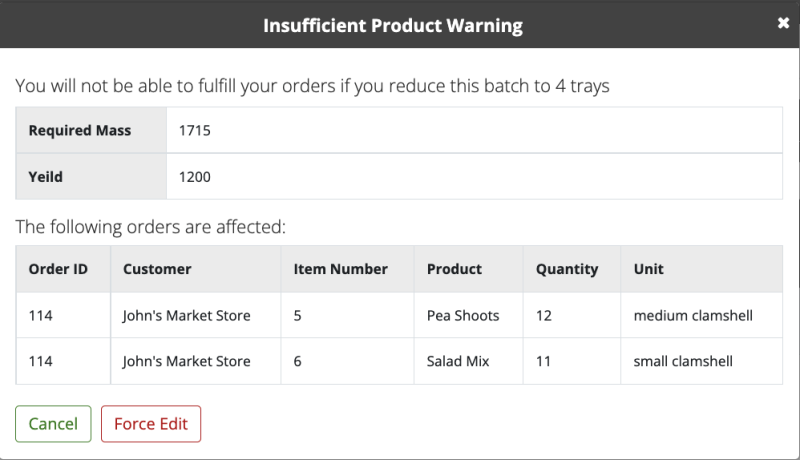
Task: Click the medium clamshell unit cell
Action: 692,316
